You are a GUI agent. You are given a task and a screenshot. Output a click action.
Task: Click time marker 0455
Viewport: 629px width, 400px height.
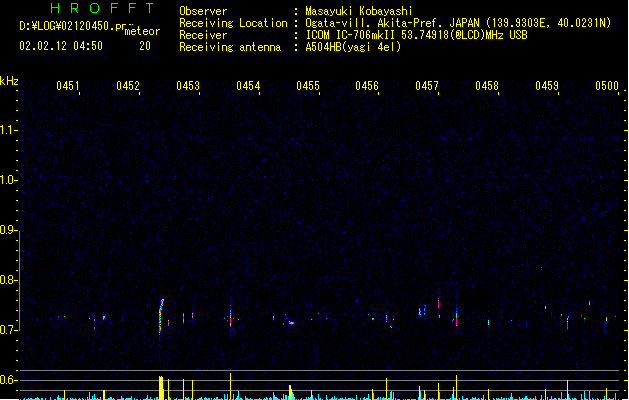click(308, 86)
